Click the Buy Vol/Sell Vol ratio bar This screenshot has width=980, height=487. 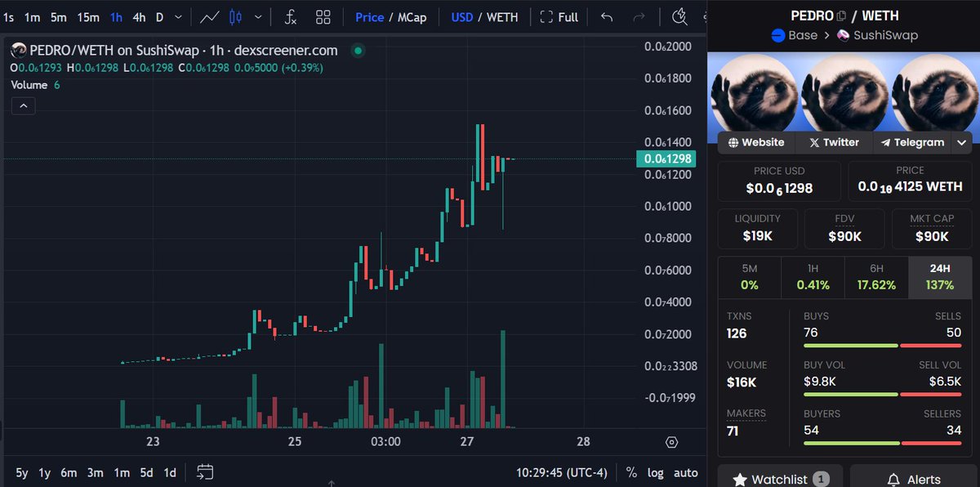pos(882,395)
